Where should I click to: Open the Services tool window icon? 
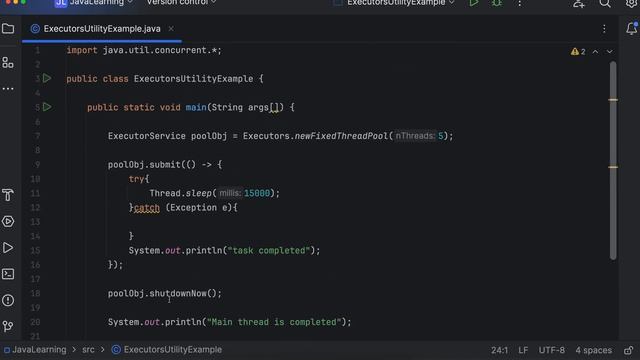tap(8, 221)
